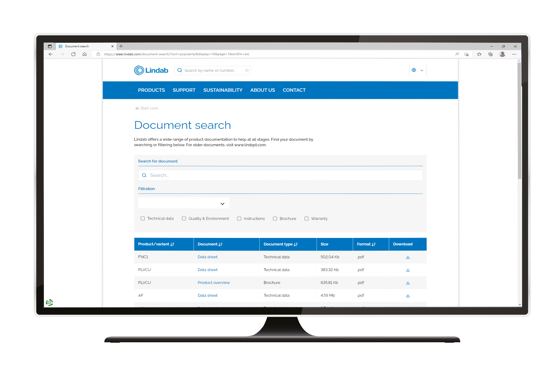
Task: Download the AF data sheet
Action: pyautogui.click(x=408, y=296)
